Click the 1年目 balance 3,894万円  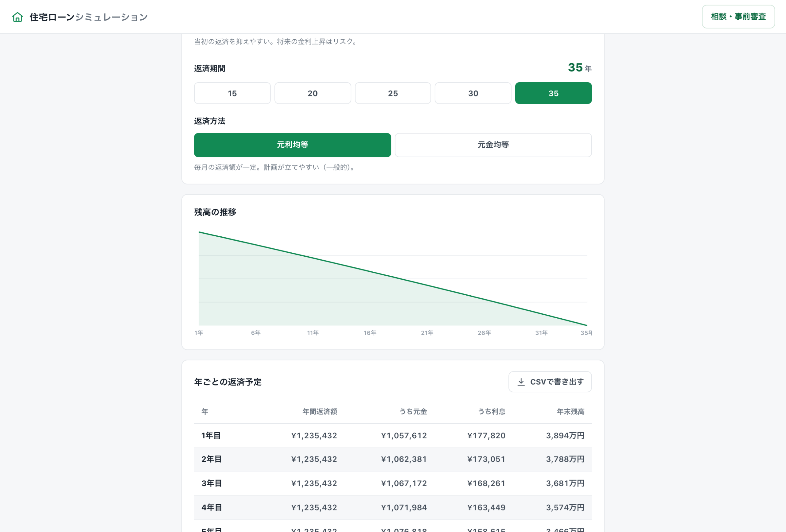[x=565, y=436]
